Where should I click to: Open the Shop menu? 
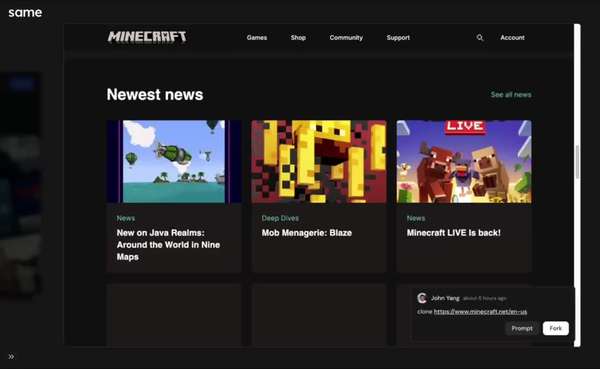(x=298, y=38)
